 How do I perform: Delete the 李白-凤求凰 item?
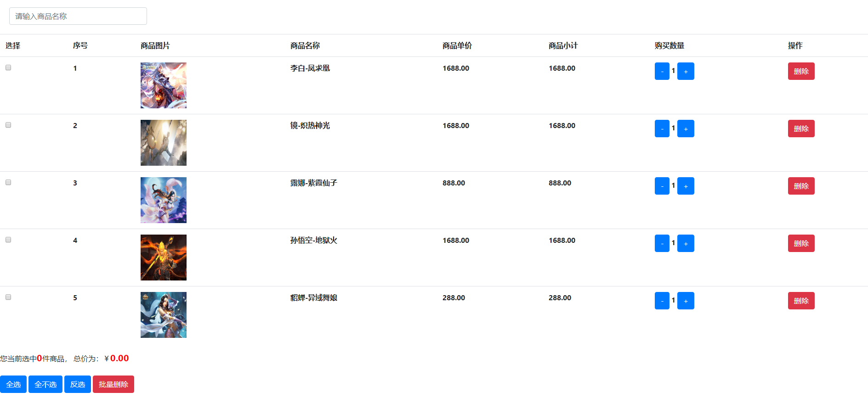click(x=801, y=71)
